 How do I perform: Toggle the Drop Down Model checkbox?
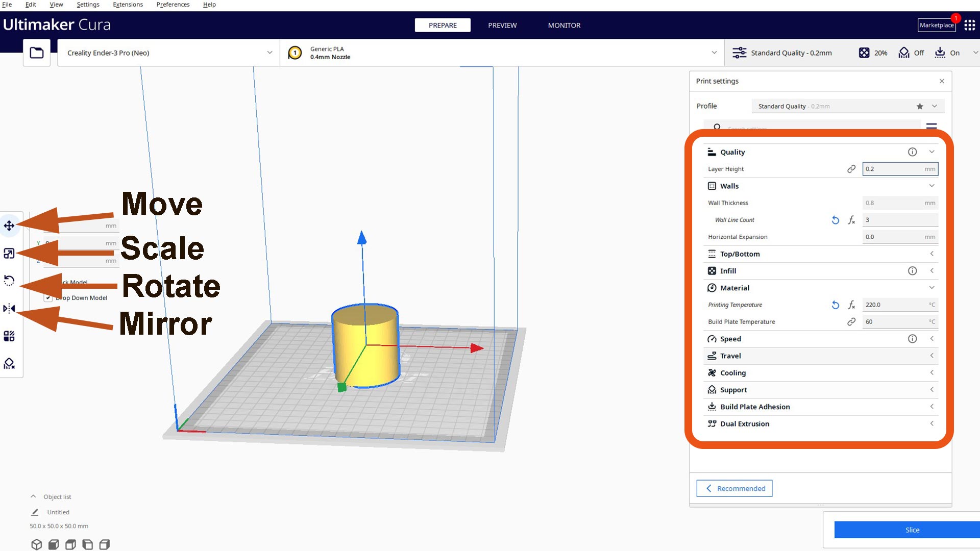tap(48, 298)
